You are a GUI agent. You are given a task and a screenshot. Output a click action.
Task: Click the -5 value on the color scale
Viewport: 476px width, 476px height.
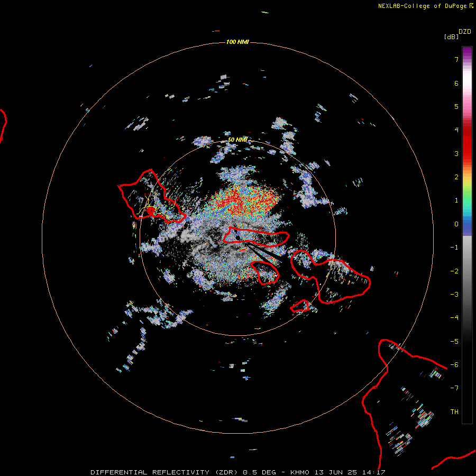click(454, 342)
